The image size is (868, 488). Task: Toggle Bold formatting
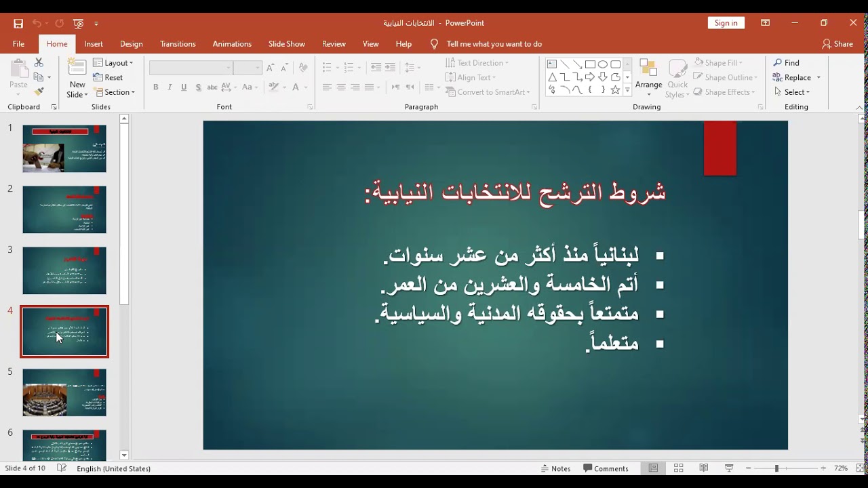click(156, 87)
